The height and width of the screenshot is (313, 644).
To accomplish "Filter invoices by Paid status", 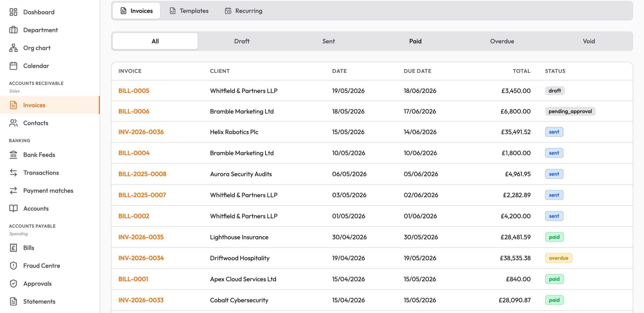I will pyautogui.click(x=415, y=41).
